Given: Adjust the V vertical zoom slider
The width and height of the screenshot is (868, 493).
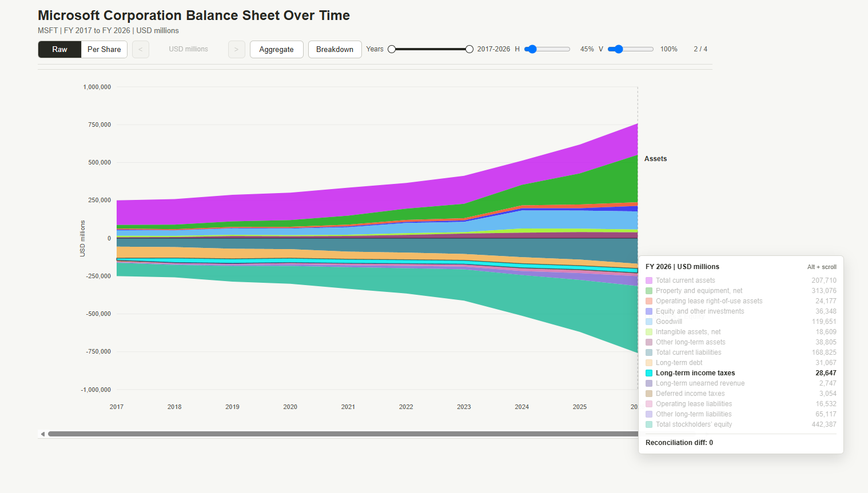Looking at the screenshot, I should (x=631, y=49).
